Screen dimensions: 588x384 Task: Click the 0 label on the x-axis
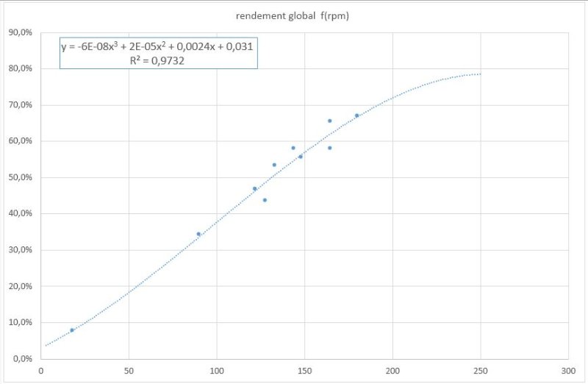(41, 371)
